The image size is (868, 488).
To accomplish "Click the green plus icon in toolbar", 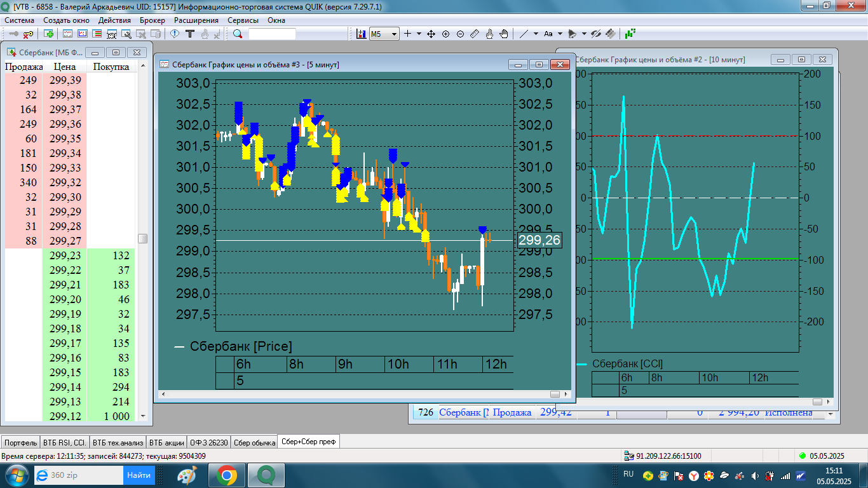I will [49, 34].
